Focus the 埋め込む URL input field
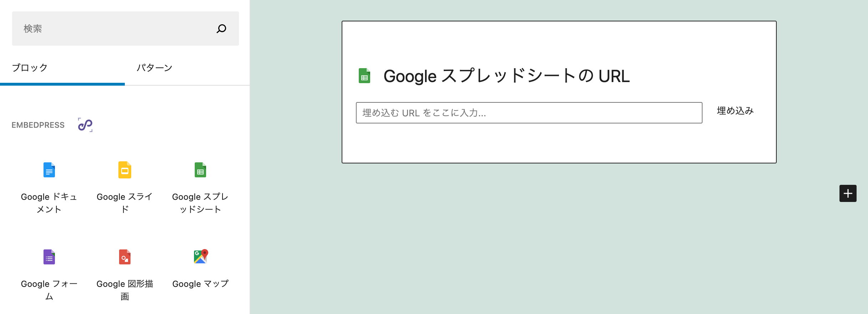 (x=529, y=113)
